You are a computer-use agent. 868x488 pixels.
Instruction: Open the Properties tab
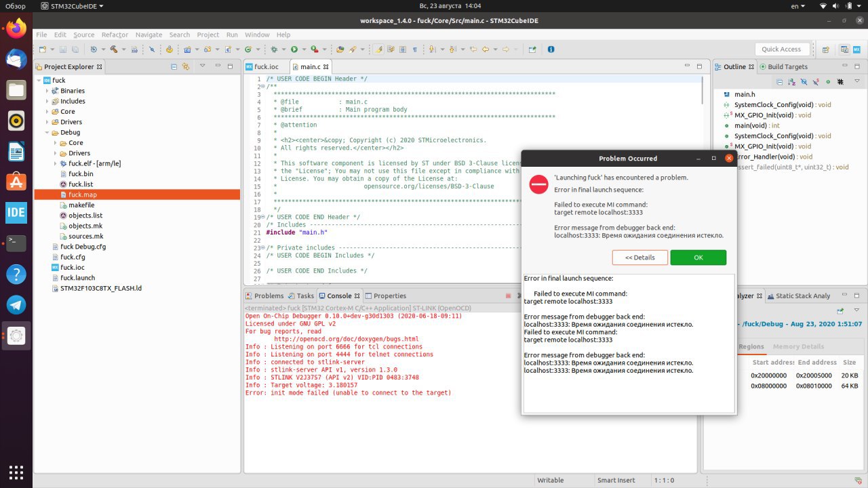[x=384, y=296]
